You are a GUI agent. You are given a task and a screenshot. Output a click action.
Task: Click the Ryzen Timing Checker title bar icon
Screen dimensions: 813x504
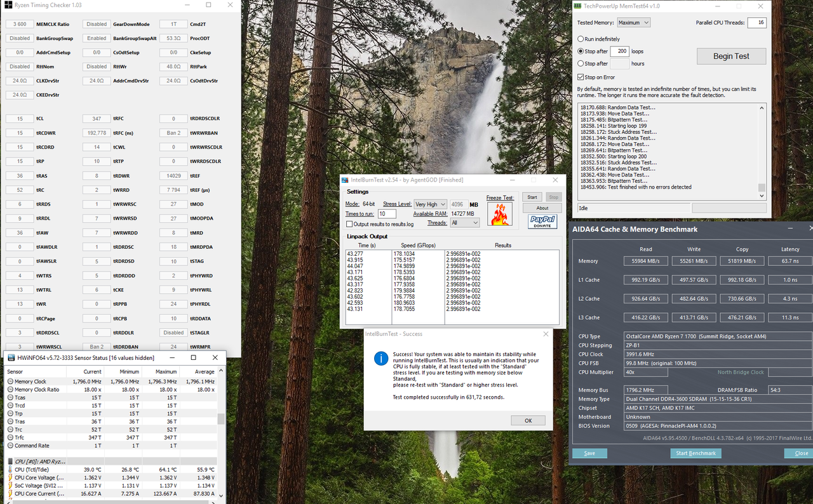[8, 5]
